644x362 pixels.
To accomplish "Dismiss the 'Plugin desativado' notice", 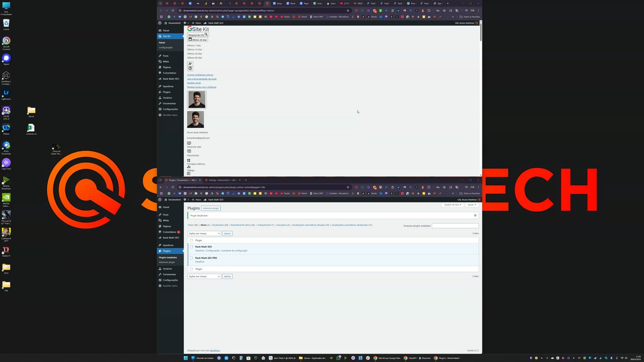I will point(475,215).
